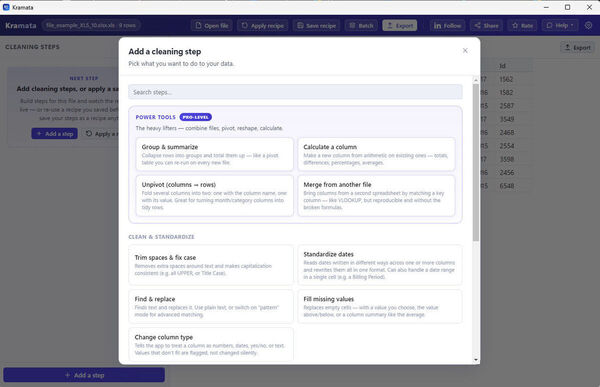Click the LinkedIn Follow button
Viewport: 600px width, 387px height.
click(x=447, y=26)
